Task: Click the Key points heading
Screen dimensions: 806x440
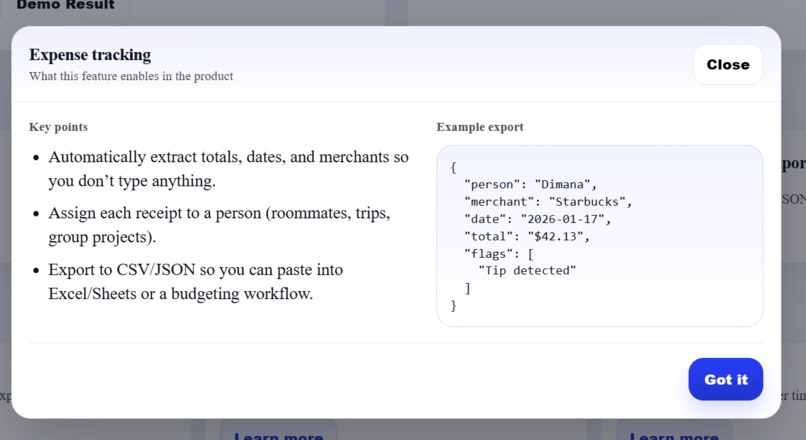Action: click(x=58, y=127)
